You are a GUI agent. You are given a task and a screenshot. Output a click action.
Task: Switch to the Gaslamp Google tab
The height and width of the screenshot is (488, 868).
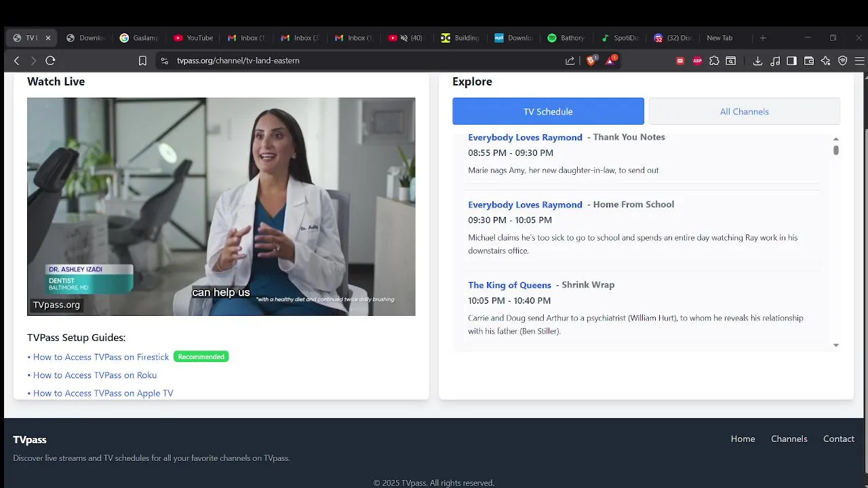pos(139,38)
